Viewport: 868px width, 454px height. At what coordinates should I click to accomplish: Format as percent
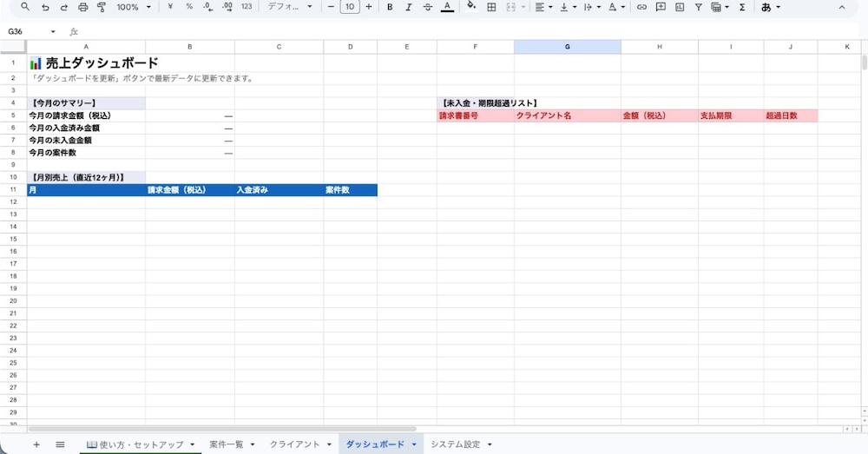[x=189, y=7]
